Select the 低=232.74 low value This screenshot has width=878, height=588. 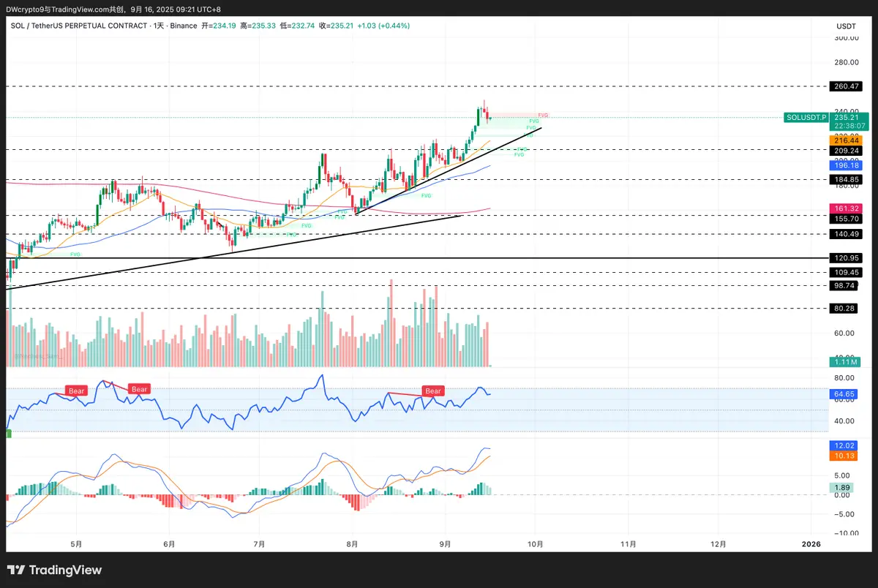point(297,26)
